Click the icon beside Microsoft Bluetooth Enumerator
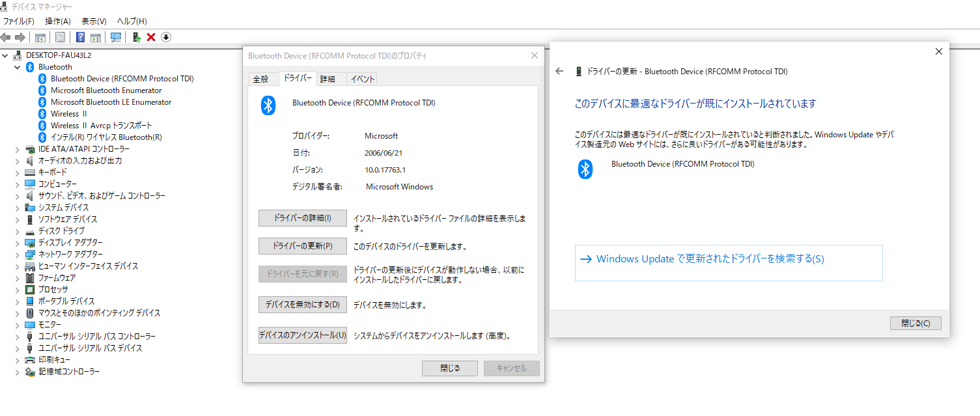980x416 pixels. [x=42, y=90]
